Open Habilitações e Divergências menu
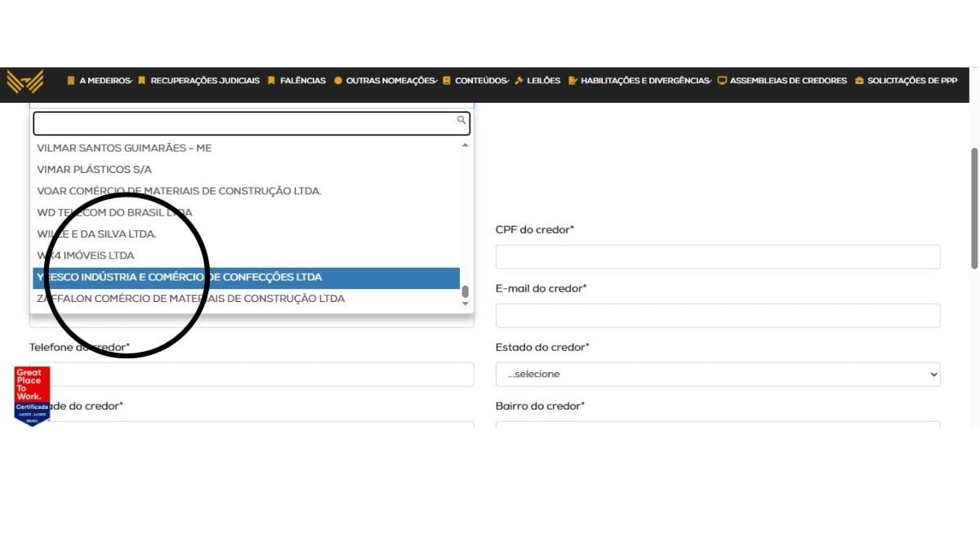Screen dimensions: 980x551 (644, 81)
